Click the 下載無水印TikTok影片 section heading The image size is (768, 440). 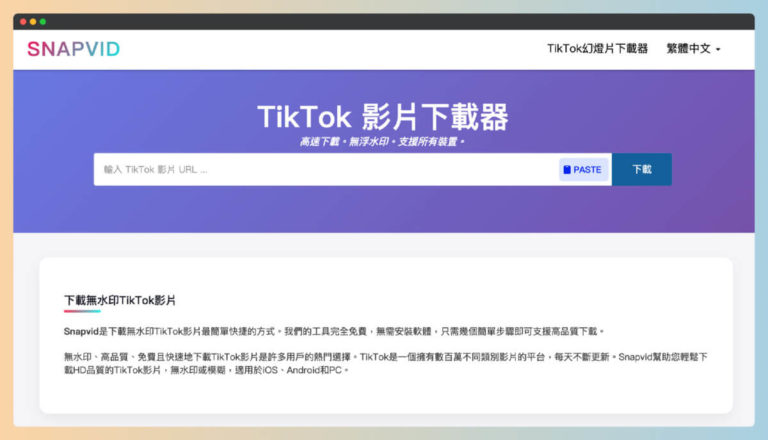tap(120, 300)
